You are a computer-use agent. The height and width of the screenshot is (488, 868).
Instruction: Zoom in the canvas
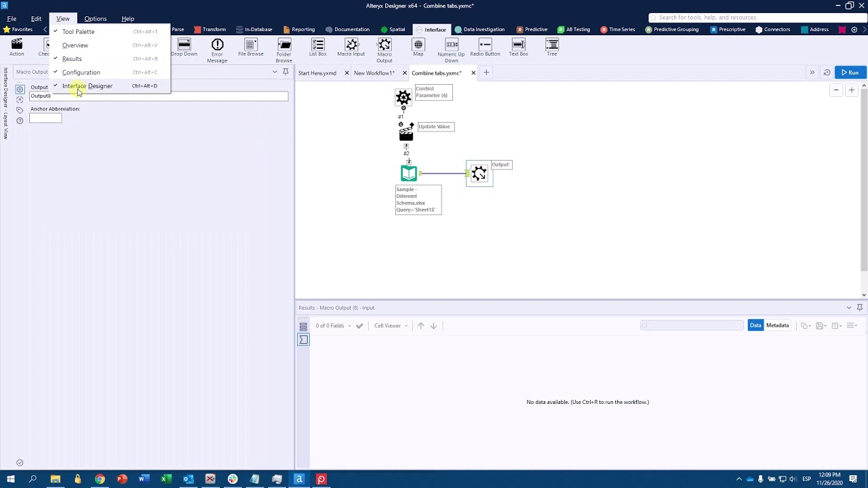point(852,90)
